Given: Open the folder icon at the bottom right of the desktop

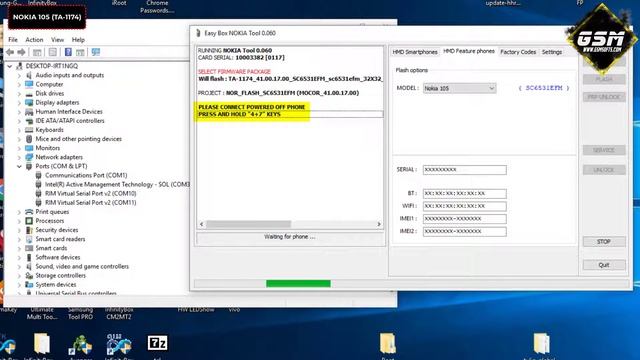Looking at the screenshot, I should pyautogui.click(x=542, y=343).
